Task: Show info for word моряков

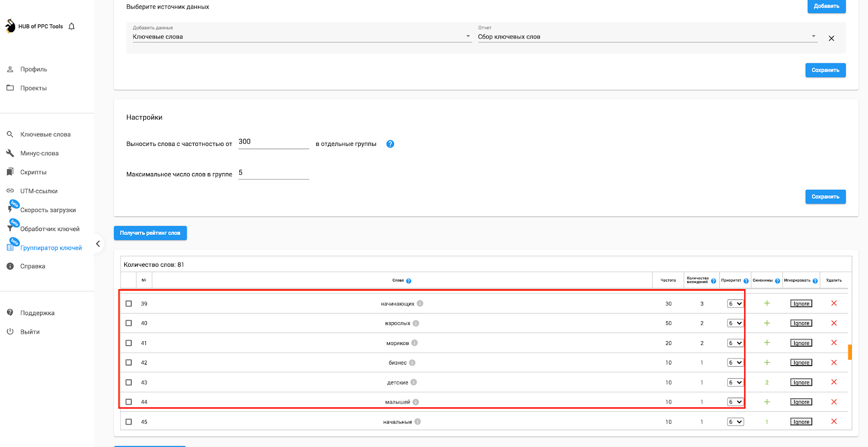Action: click(414, 343)
